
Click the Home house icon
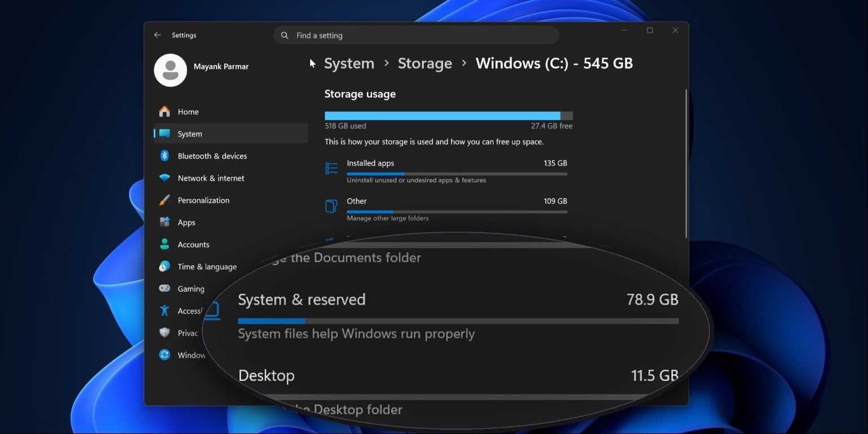tap(164, 111)
